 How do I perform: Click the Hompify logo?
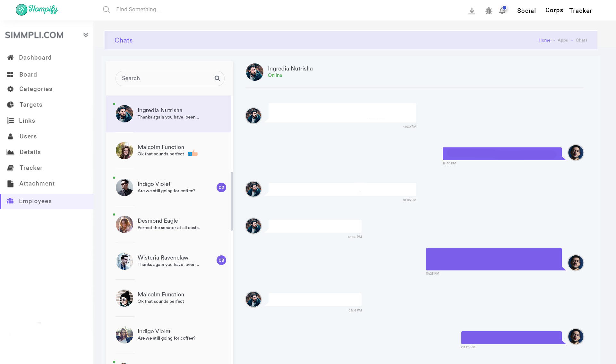37,10
